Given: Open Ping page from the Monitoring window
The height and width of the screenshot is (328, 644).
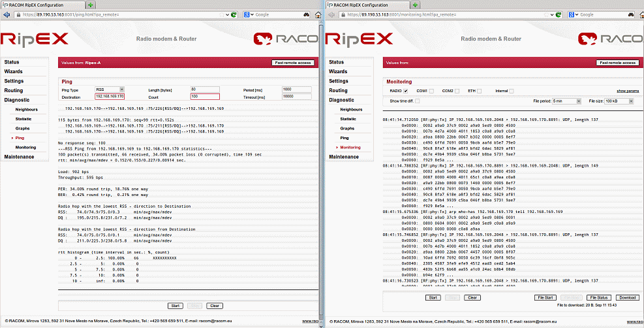Looking at the screenshot, I should pyautogui.click(x=344, y=138).
